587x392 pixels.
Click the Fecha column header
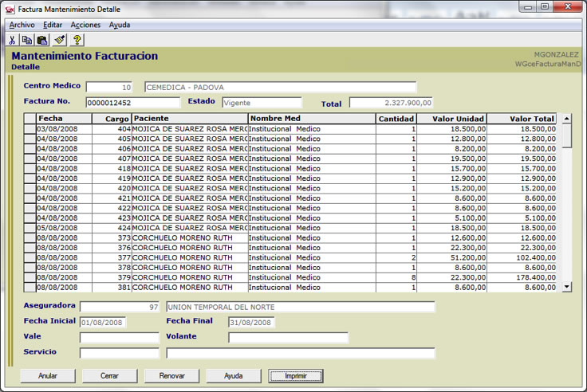[64, 119]
